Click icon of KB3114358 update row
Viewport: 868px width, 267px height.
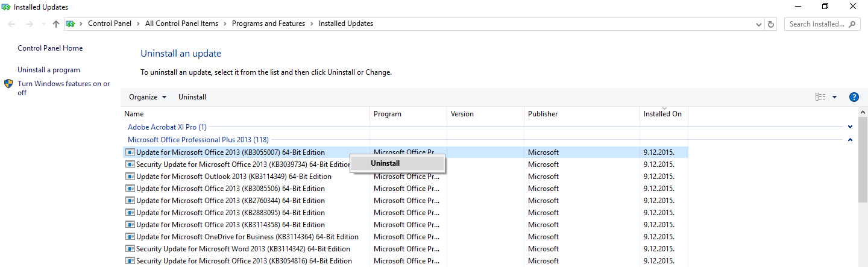click(130, 225)
